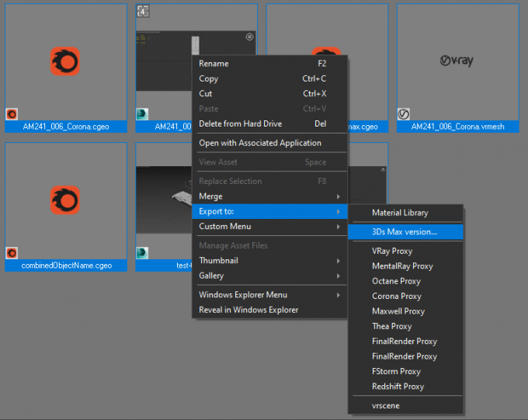Open the Custom Menu submenu

coord(269,227)
